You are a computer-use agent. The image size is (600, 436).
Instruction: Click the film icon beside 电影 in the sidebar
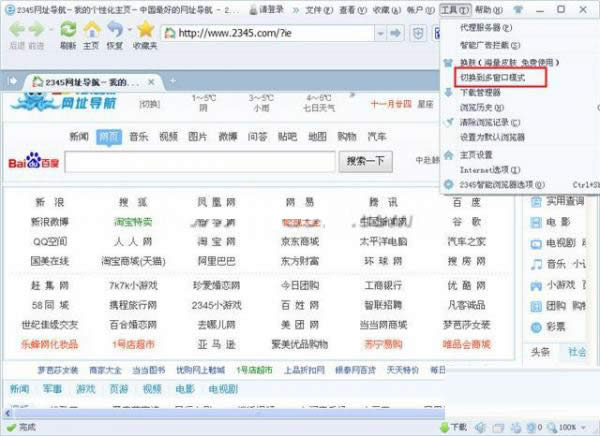(x=536, y=222)
